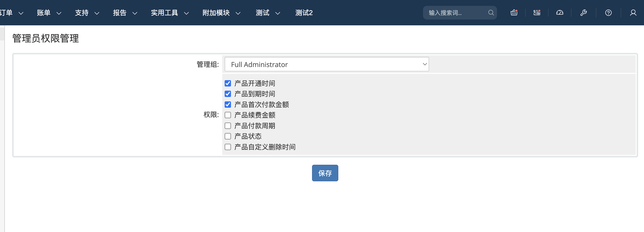Uncheck the 产品首次付款金额 checkbox
The image size is (644, 232).
click(228, 104)
